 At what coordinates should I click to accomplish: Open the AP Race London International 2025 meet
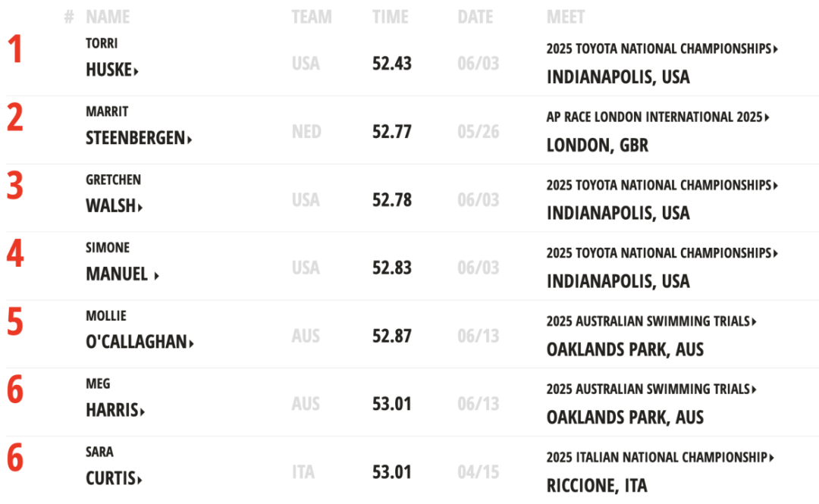coord(658,117)
